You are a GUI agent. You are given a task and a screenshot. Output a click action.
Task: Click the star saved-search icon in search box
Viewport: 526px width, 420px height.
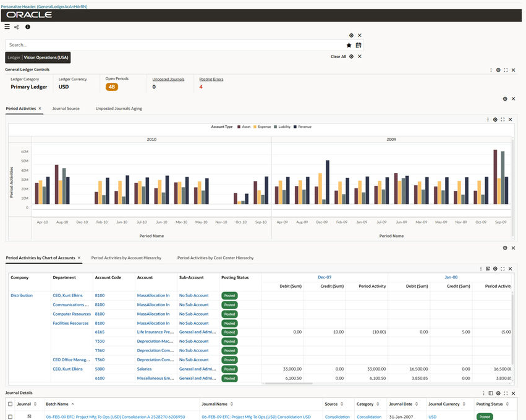tap(349, 45)
